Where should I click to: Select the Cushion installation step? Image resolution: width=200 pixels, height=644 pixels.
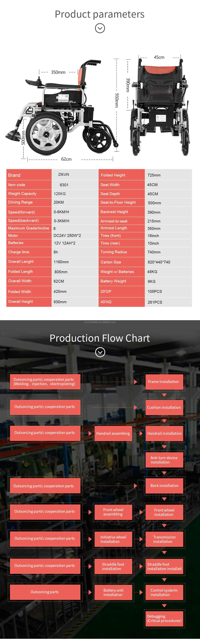[164, 408]
